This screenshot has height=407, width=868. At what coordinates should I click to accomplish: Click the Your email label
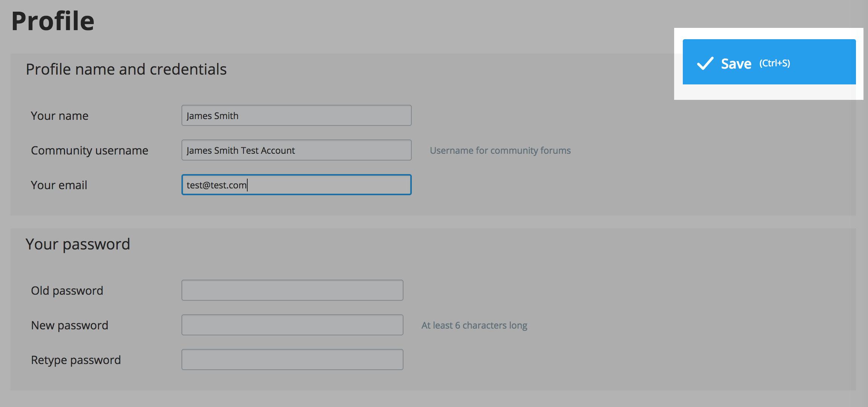tap(59, 185)
